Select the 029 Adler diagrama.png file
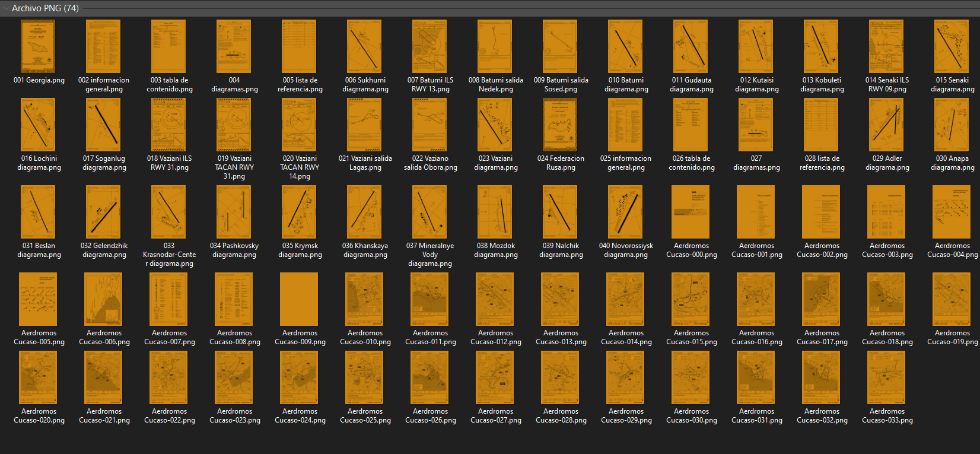Screen dimensions: 980x454 (886, 125)
